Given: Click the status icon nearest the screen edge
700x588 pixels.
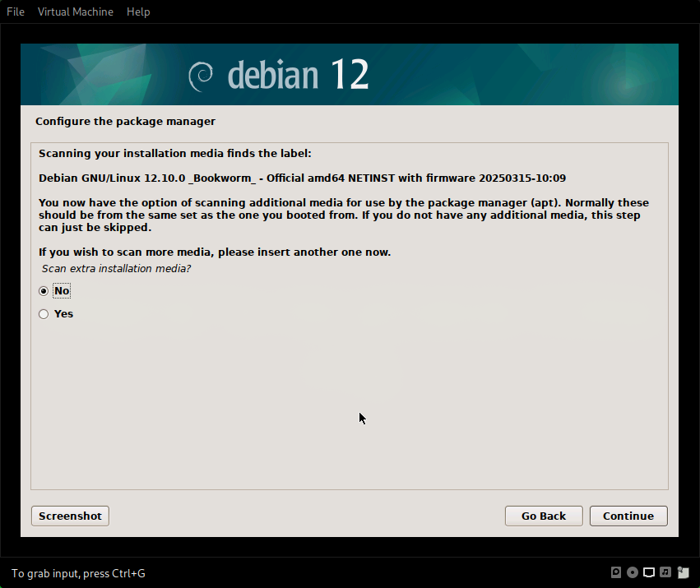Looking at the screenshot, I should 683,572.
